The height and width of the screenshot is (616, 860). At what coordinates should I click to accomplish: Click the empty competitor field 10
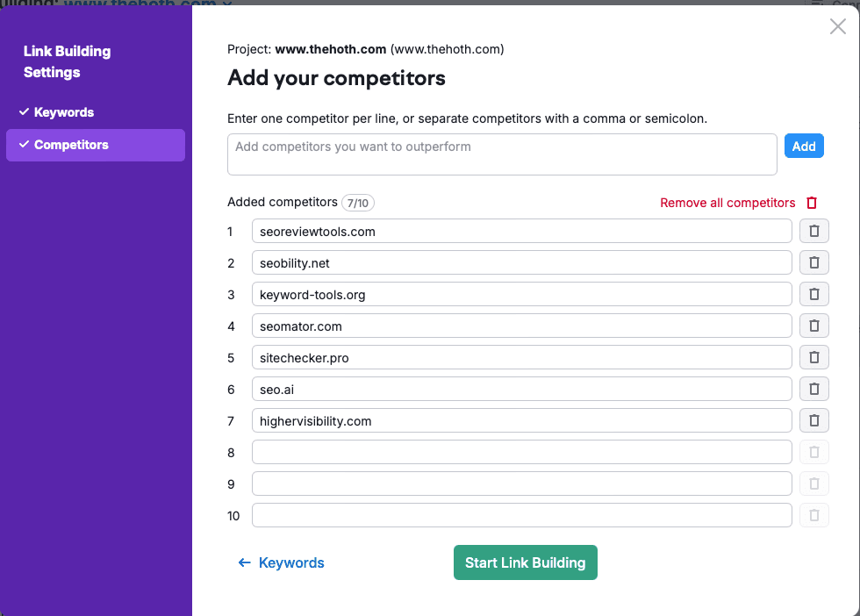coord(521,515)
